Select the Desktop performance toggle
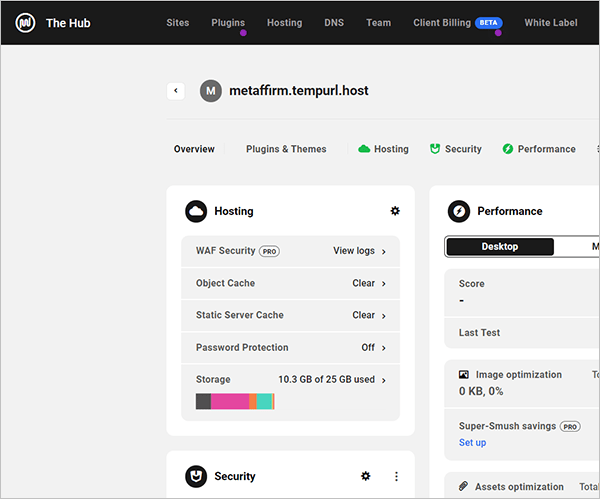Screen dimensions: 600x499 click(500, 246)
